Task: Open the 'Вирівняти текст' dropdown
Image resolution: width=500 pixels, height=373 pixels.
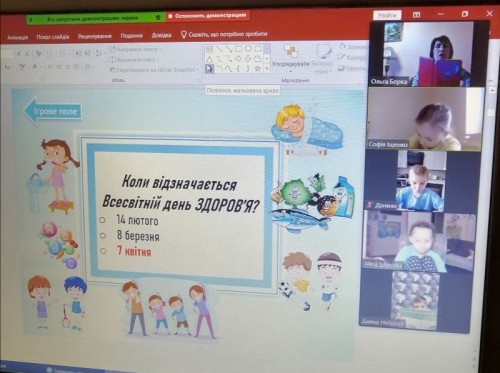Action: (x=133, y=60)
